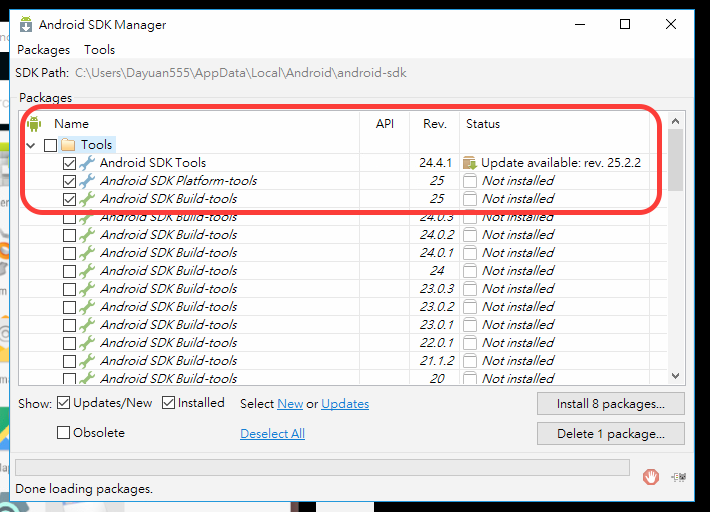
Task: Click the loading progress bar
Action: [322, 468]
